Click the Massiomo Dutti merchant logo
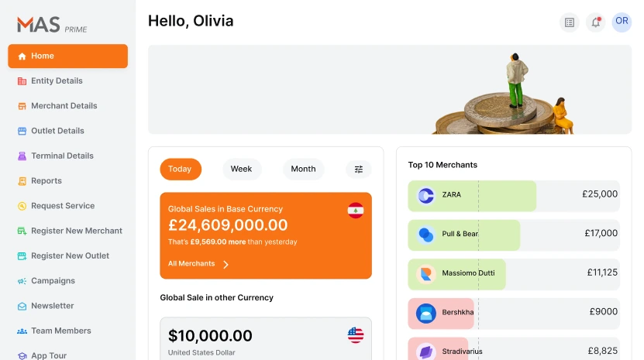Image resolution: width=644 pixels, height=360 pixels. [x=425, y=273]
